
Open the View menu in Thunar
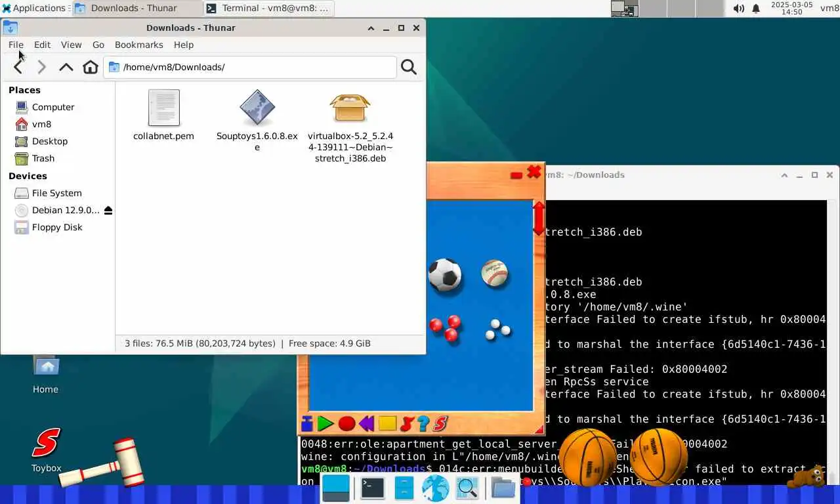pos(71,45)
